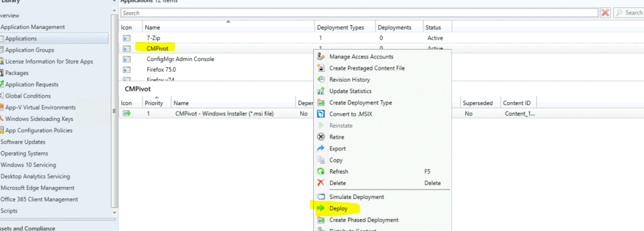Click the Packages sidebar icon
This screenshot has width=644, height=231.
coord(2,73)
